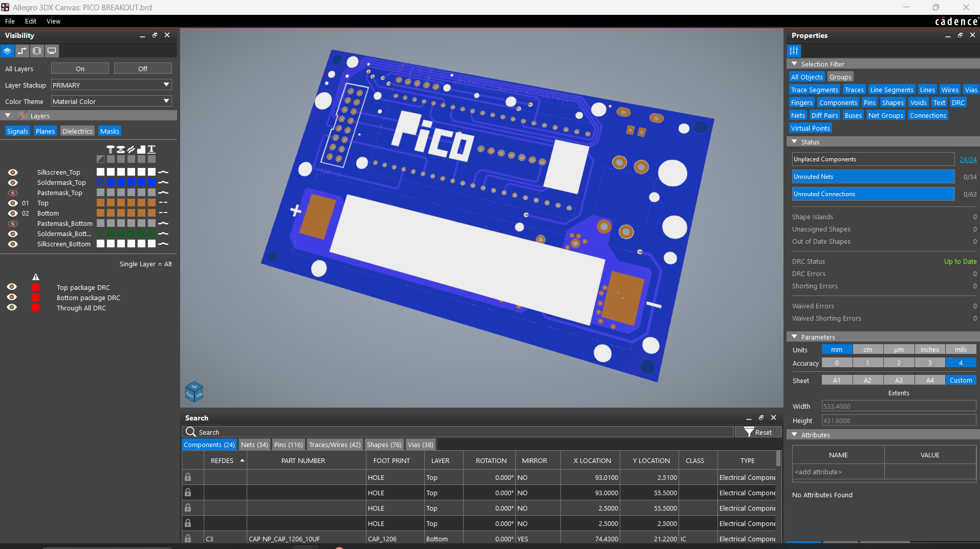Screen dimensions: 980x549
Task: Collapse the Selection Filter section
Action: click(x=794, y=64)
